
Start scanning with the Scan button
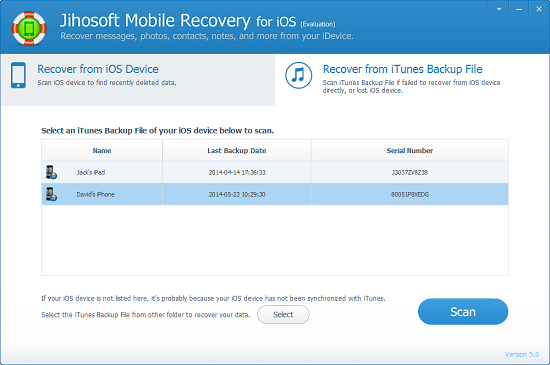pos(463,312)
